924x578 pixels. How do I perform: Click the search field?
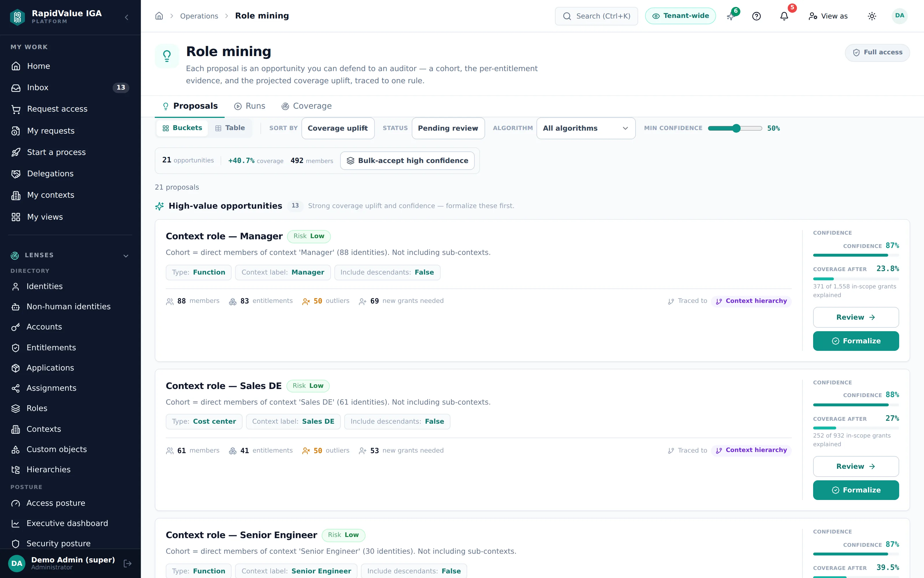pos(596,16)
